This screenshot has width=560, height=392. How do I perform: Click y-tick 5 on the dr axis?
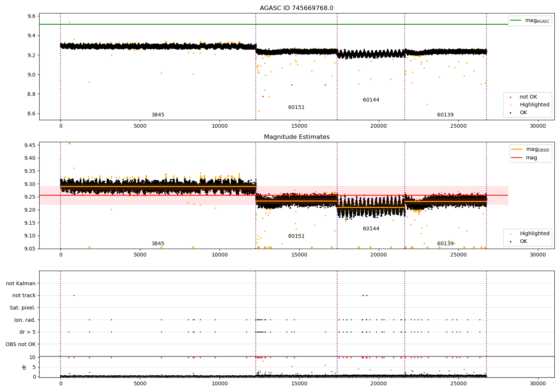click(34, 367)
